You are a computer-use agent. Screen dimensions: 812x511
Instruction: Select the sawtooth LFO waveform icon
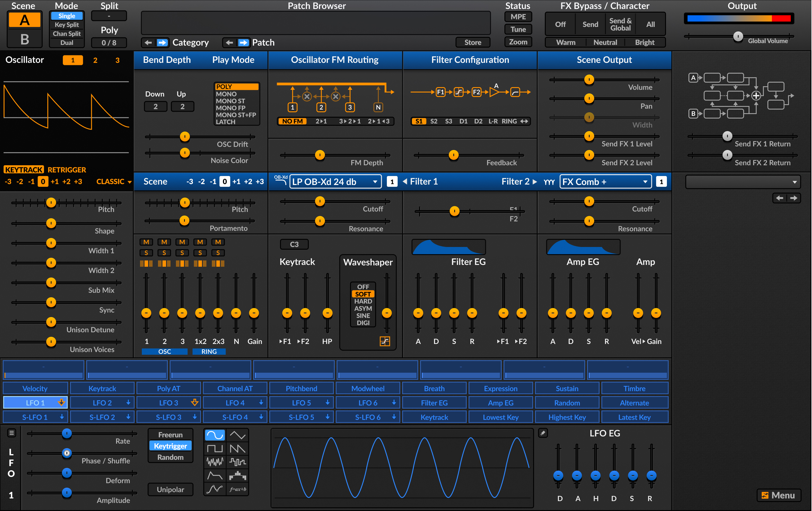[x=237, y=449]
